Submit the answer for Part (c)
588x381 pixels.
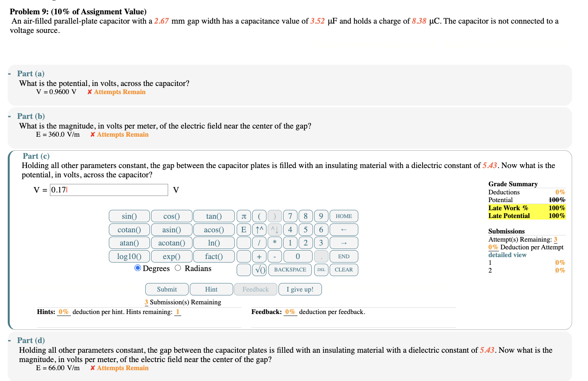pos(167,289)
